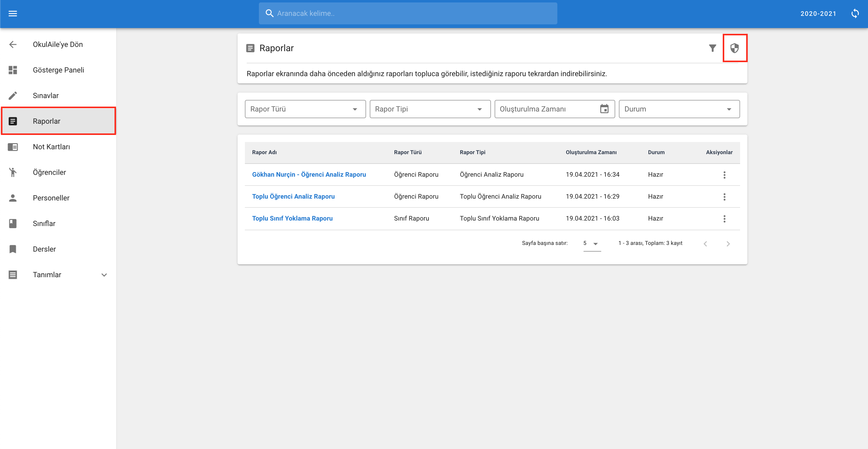The image size is (868, 449).
Task: Click the sync refresh icon
Action: (855, 13)
